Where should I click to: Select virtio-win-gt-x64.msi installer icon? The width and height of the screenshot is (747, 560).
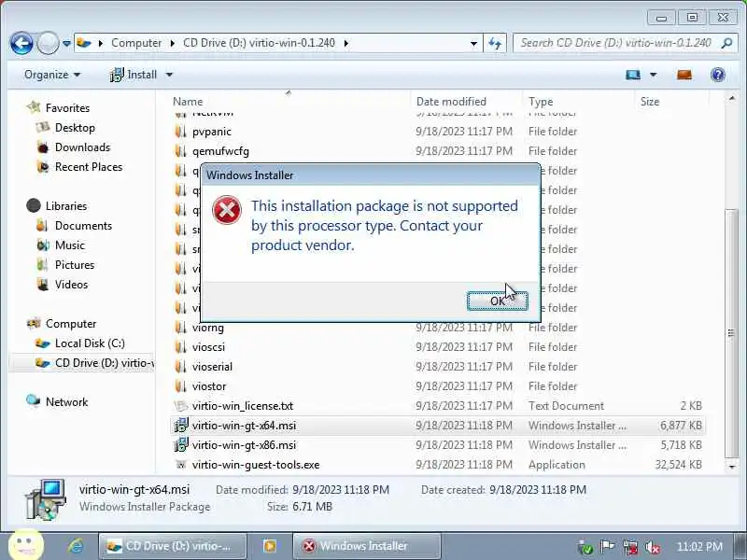(x=181, y=426)
